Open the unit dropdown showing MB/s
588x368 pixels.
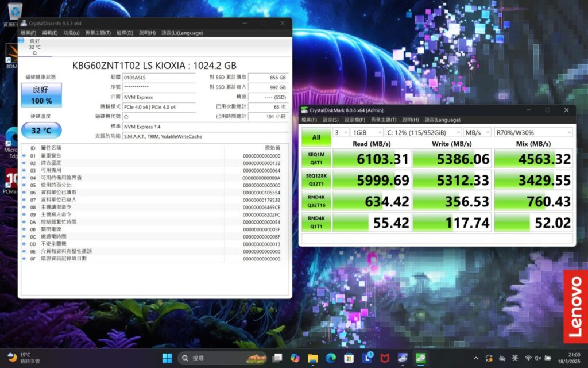coord(477,133)
